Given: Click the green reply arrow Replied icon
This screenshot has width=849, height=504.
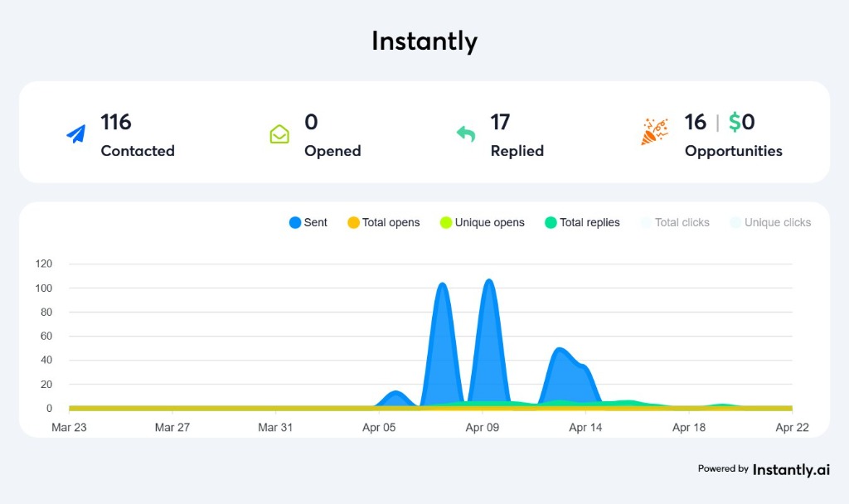Looking at the screenshot, I should [465, 133].
